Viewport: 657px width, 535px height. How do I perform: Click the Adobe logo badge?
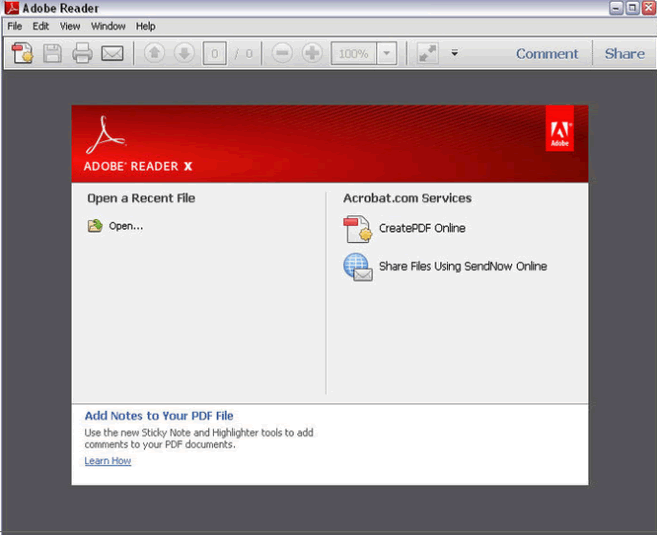click(559, 128)
